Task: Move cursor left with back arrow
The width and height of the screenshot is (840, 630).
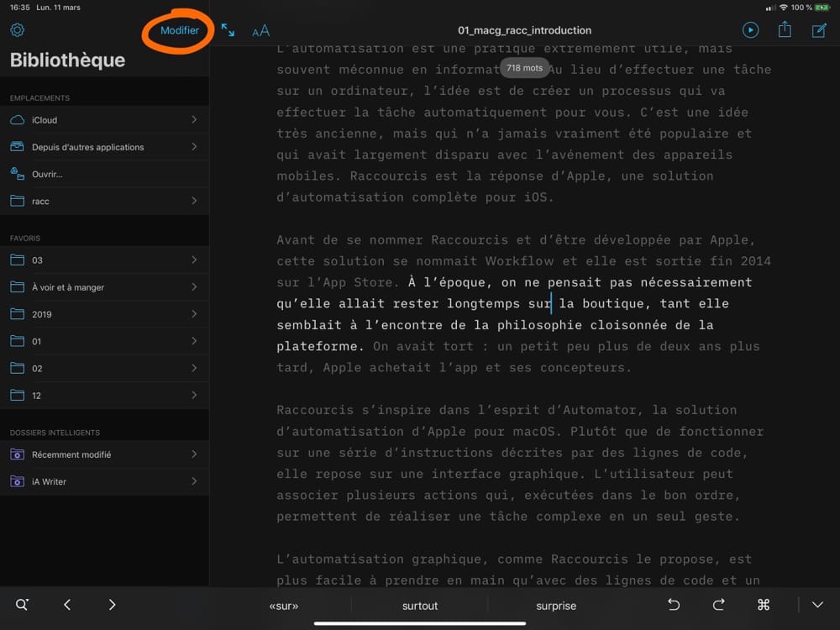Action: click(67, 605)
